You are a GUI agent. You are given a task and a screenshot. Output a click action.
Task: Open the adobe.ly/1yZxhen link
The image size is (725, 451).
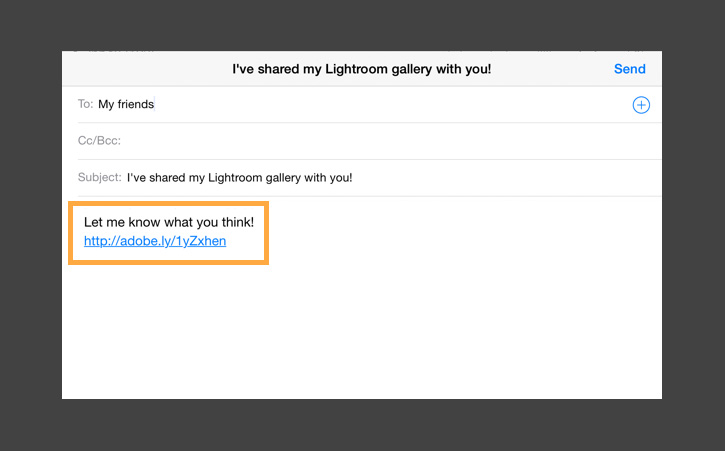pos(155,241)
